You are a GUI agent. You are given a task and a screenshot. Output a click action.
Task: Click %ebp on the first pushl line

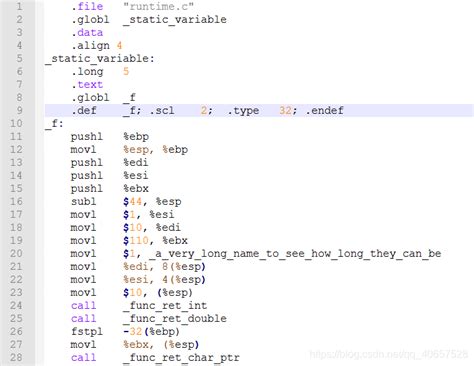pyautogui.click(x=136, y=136)
